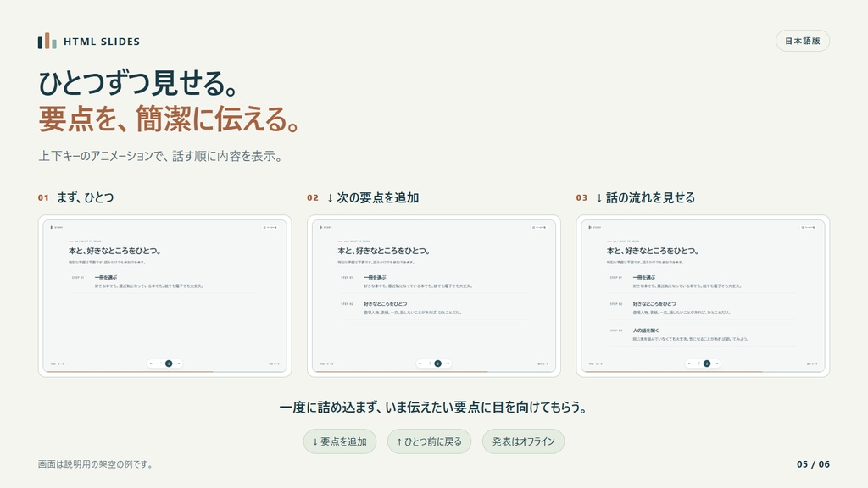Click the HTML Slides bar-chart logo icon
The image size is (868, 488).
[x=47, y=41]
